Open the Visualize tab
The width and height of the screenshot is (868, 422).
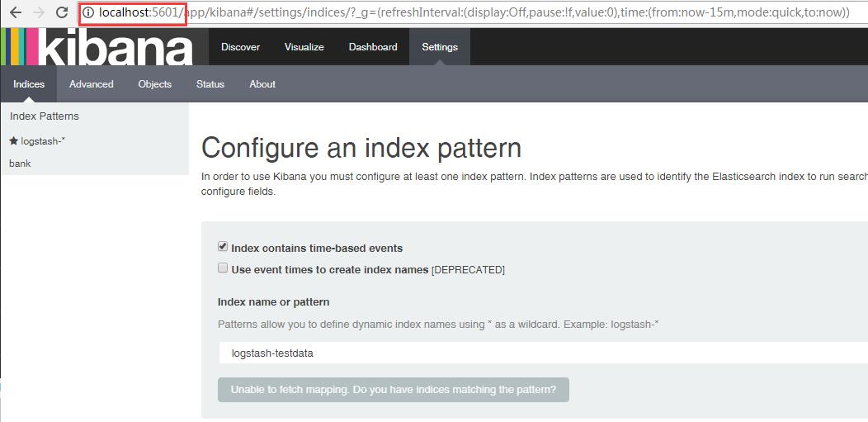(304, 47)
